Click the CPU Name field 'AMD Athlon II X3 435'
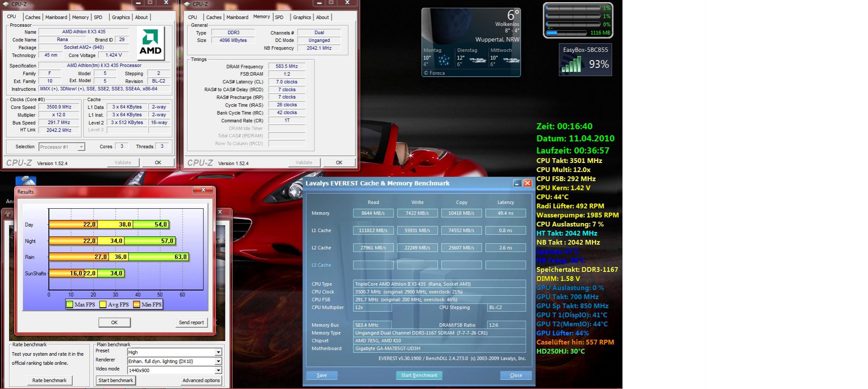 coord(83,32)
